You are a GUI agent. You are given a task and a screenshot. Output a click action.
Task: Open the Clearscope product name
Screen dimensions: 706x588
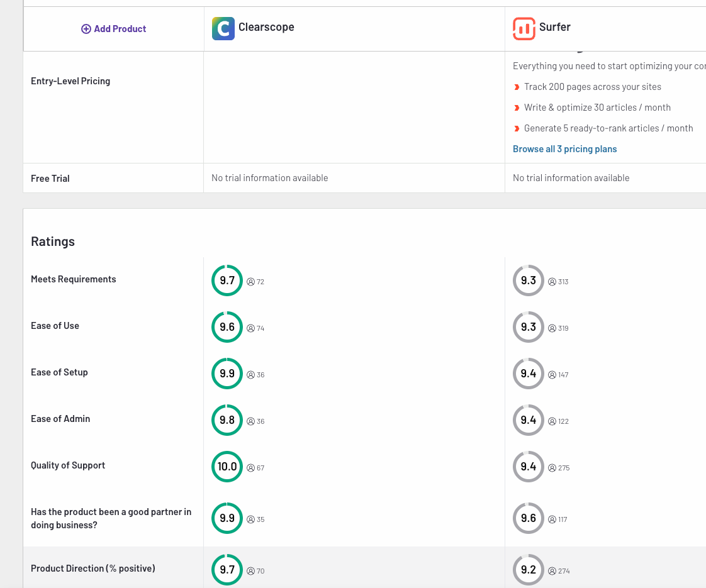click(266, 27)
